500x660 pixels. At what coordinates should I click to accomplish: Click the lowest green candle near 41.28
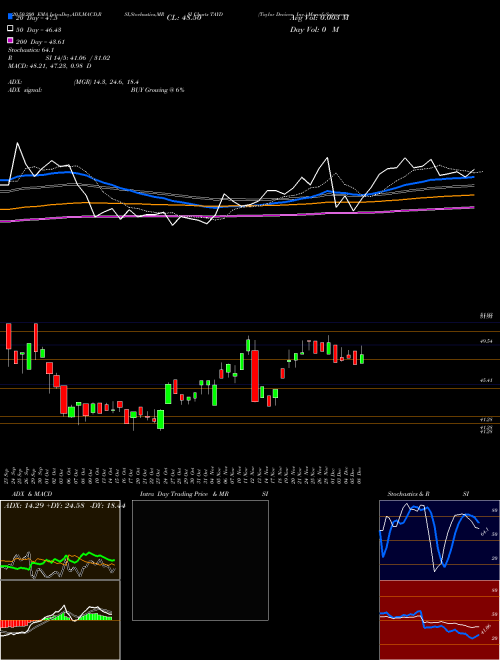coord(160,419)
